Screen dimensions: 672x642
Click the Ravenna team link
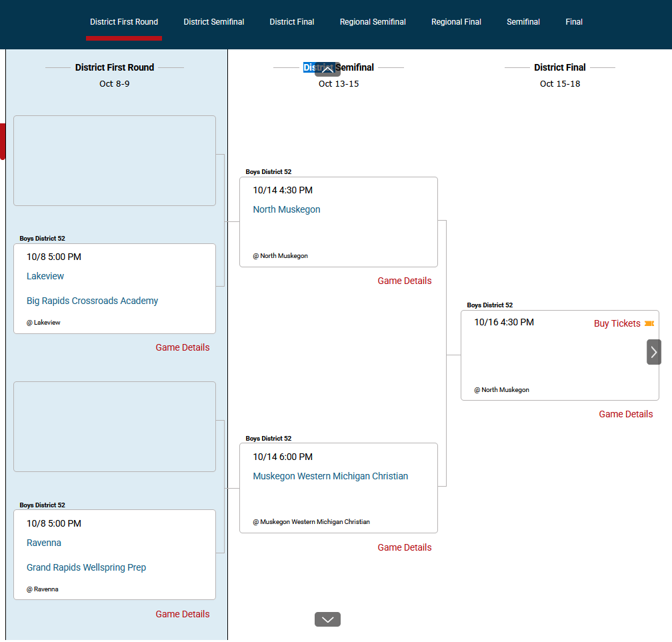coord(44,543)
